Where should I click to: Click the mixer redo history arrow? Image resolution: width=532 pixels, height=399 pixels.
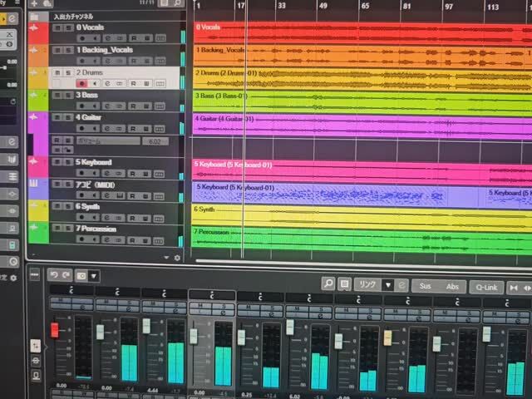[66, 275]
